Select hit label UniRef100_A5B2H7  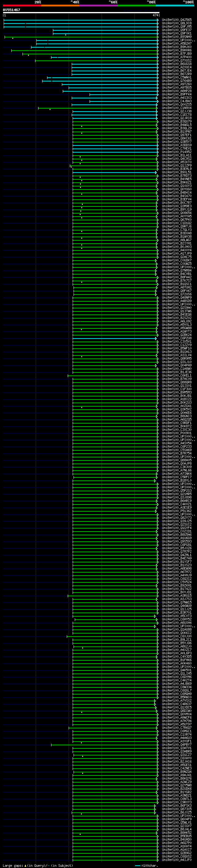coord(177,43)
